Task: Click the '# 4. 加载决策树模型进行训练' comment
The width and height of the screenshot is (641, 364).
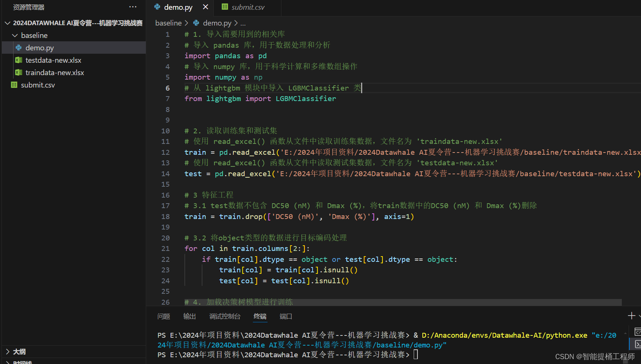Action: (239, 302)
